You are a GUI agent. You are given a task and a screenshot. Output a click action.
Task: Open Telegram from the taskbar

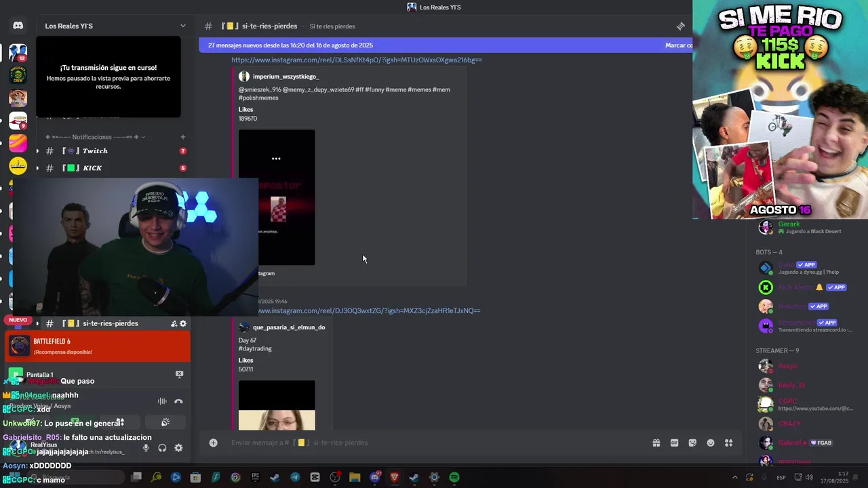[x=295, y=477]
